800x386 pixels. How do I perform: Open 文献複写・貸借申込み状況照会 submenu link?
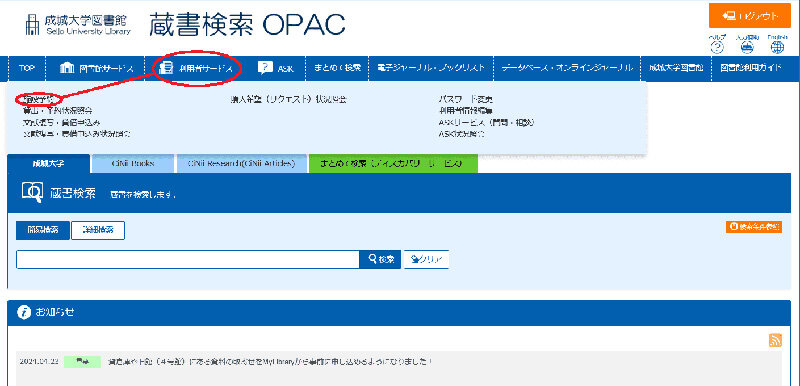click(x=77, y=134)
